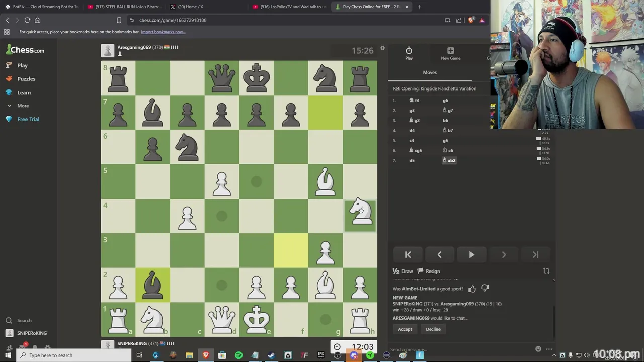Open Epic Games Launcher from taskbar
Image resolution: width=644 pixels, height=362 pixels.
[321, 355]
